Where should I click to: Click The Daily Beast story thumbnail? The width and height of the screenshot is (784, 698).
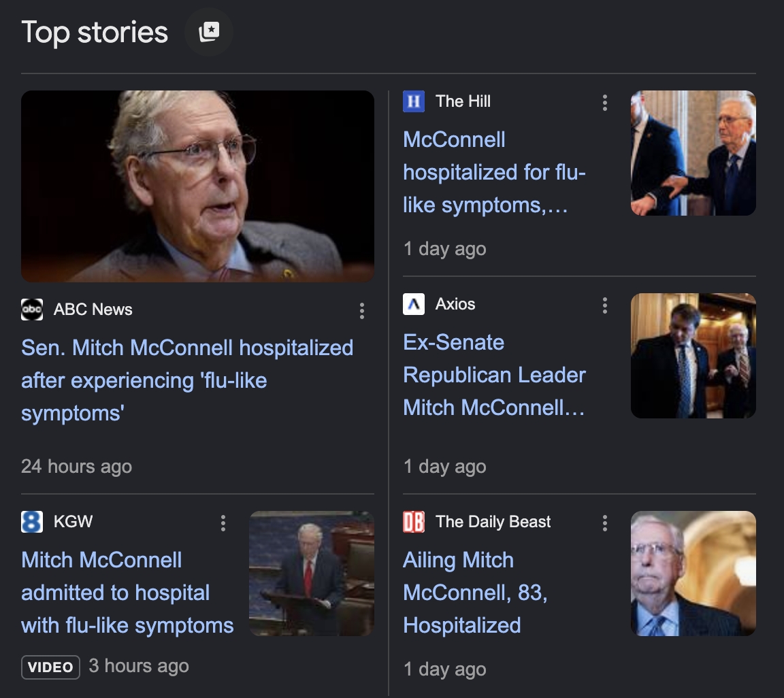click(693, 574)
